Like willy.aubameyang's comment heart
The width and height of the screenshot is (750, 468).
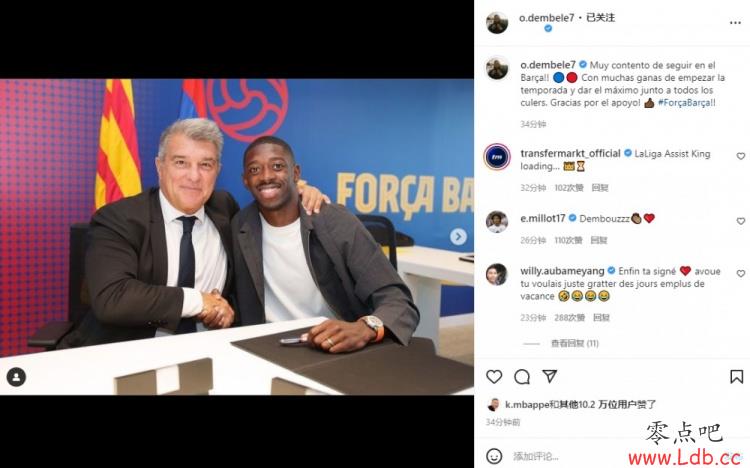pyautogui.click(x=740, y=274)
